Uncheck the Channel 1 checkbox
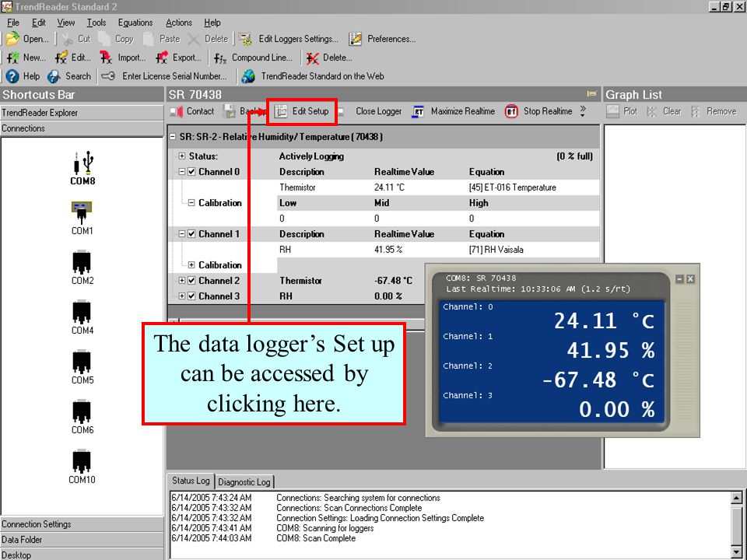 pyautogui.click(x=191, y=234)
